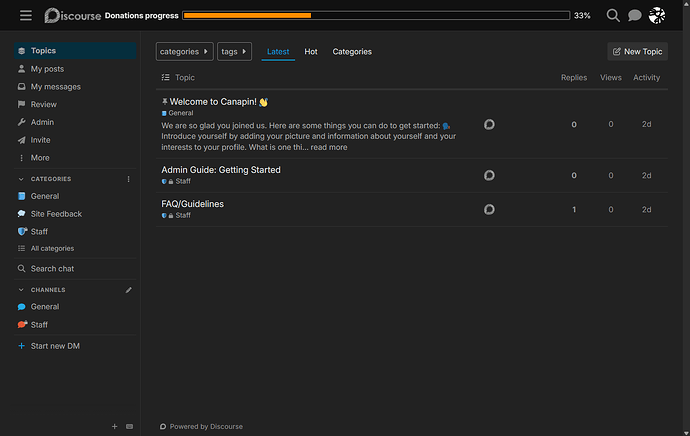Open Admin Guide: Getting Started topic
This screenshot has height=436, width=690.
click(x=221, y=170)
